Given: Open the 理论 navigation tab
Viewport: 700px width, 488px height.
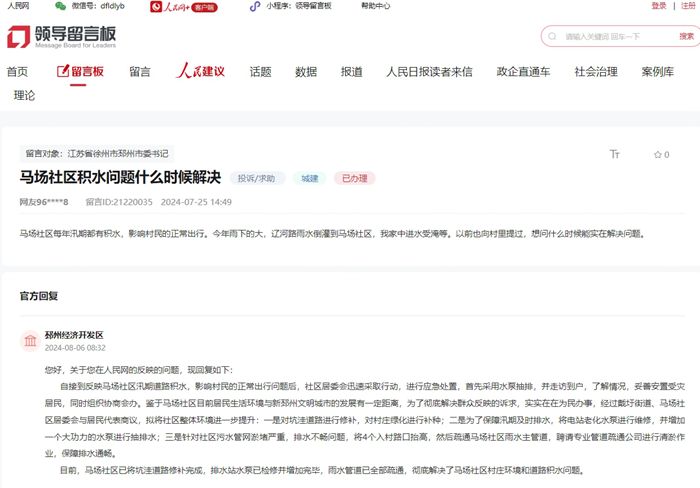Looking at the screenshot, I should pyautogui.click(x=25, y=95).
